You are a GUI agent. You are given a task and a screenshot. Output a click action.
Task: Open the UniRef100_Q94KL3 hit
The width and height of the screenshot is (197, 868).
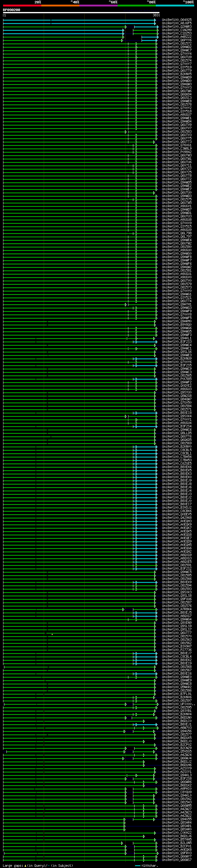(177, 775)
